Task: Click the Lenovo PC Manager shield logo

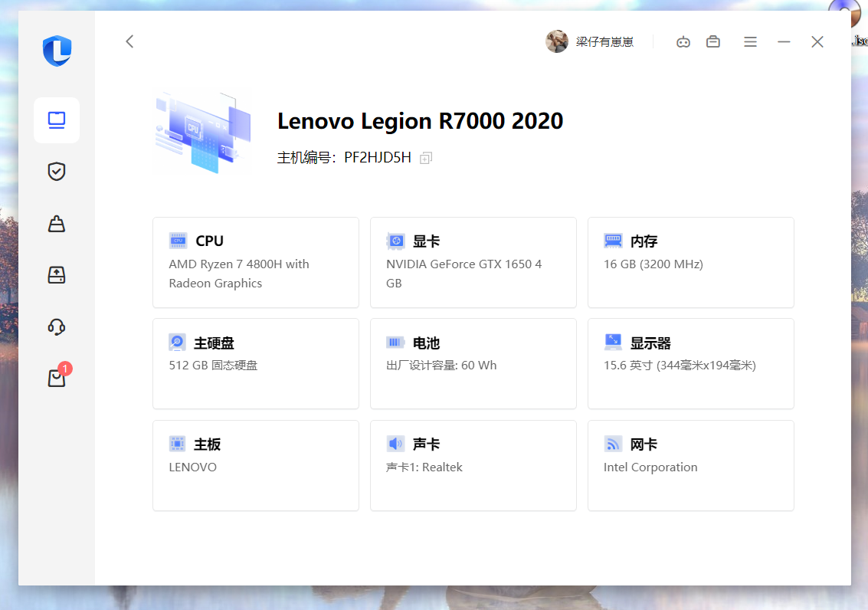Action: [57, 51]
